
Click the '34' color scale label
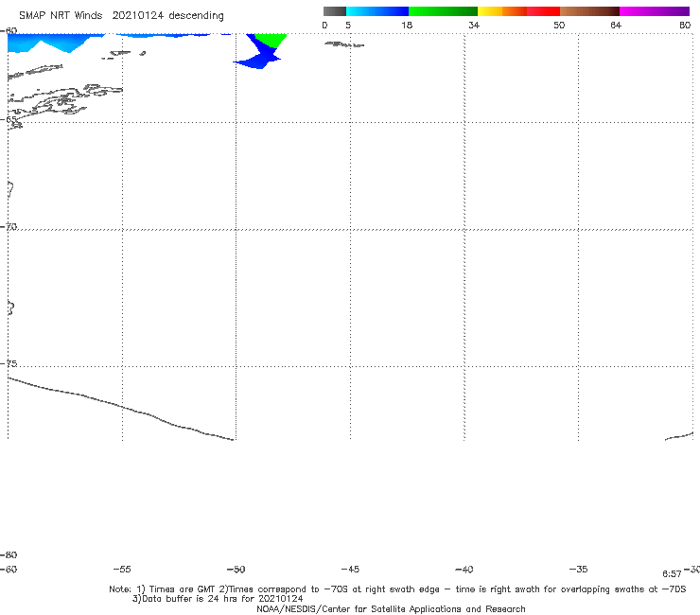[x=474, y=25]
